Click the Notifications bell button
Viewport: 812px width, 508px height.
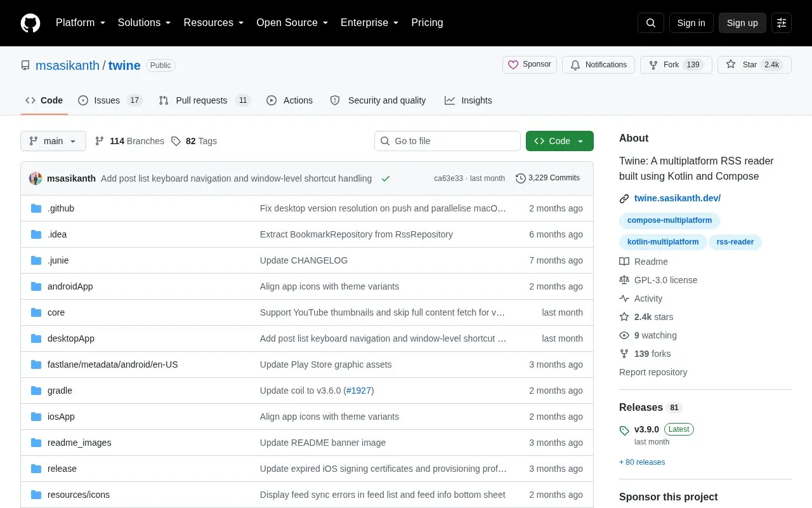(x=598, y=65)
